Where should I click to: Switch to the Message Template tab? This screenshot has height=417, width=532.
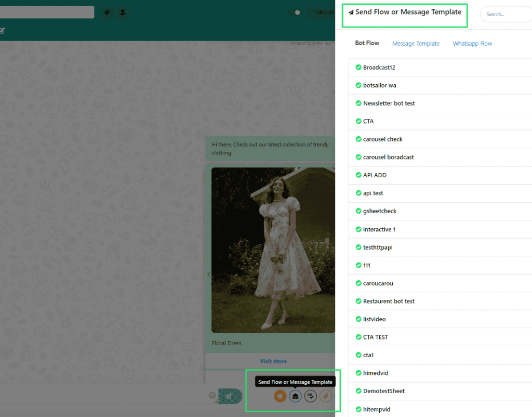pos(416,44)
